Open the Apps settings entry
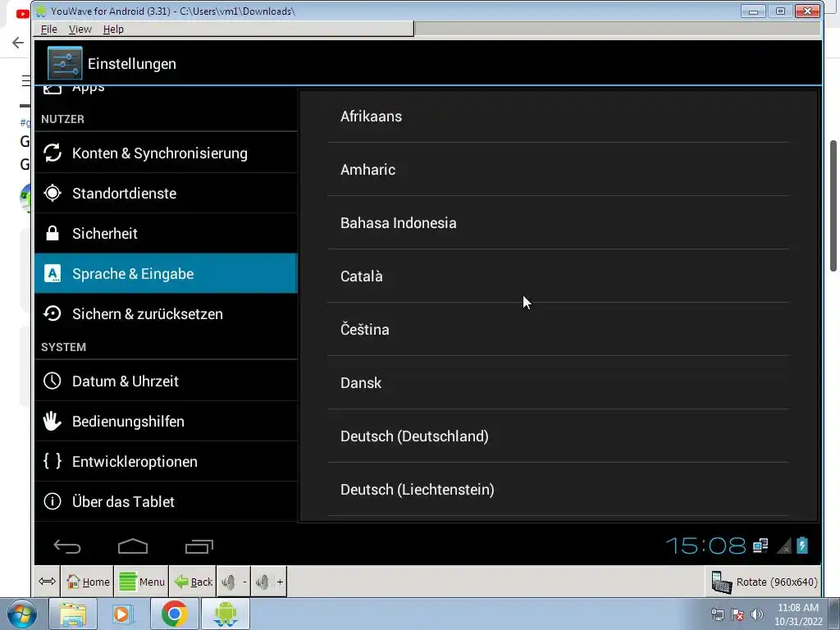 point(166,91)
